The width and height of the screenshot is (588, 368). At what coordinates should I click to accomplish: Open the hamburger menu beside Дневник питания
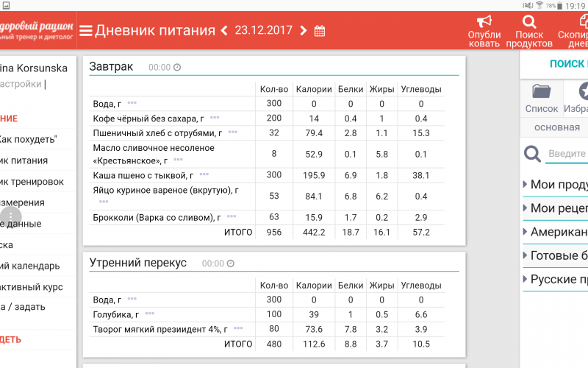(86, 31)
